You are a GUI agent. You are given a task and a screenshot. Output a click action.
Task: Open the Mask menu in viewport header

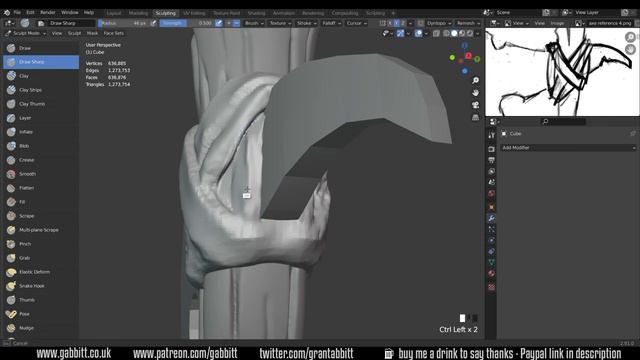click(92, 33)
